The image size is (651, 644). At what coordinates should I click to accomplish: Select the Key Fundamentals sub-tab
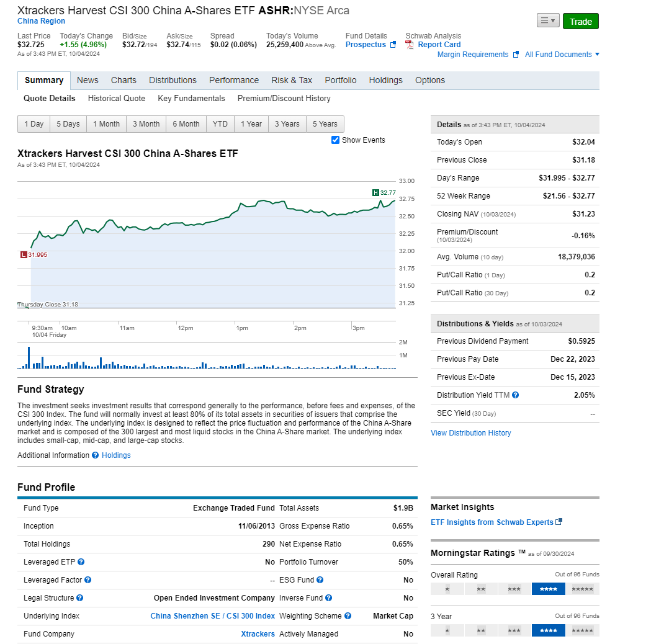pyautogui.click(x=191, y=98)
